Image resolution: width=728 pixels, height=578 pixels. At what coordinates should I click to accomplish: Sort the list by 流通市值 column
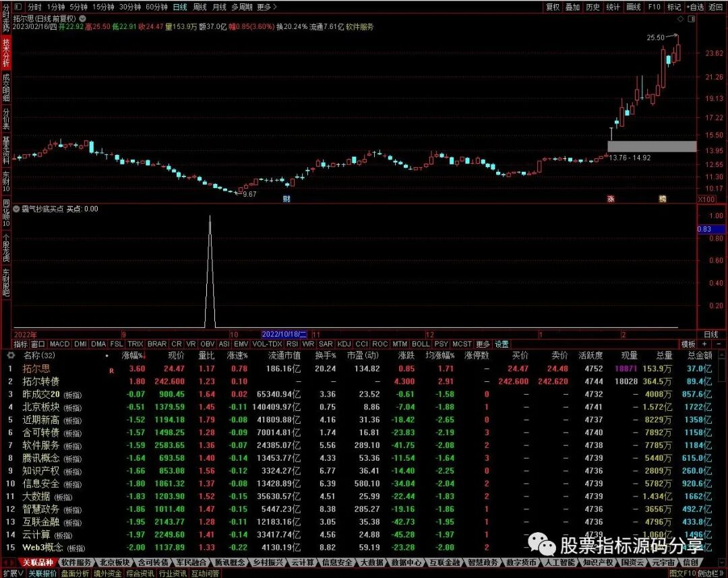coord(284,355)
